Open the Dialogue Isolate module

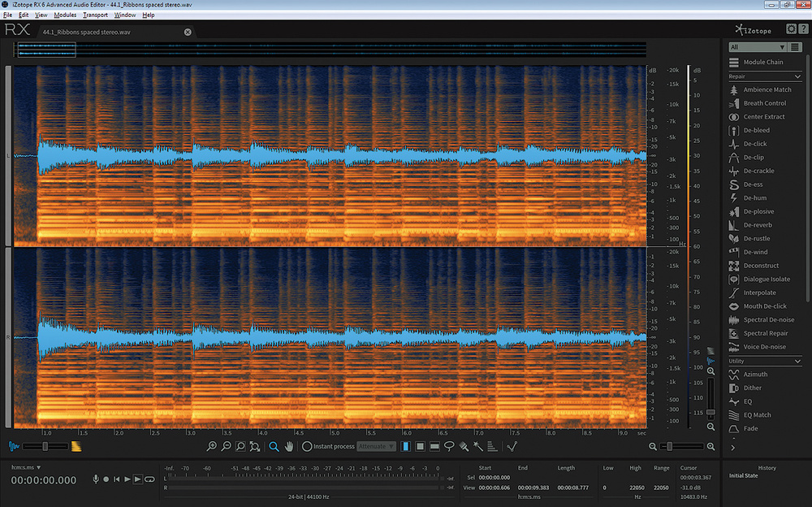click(x=760, y=279)
